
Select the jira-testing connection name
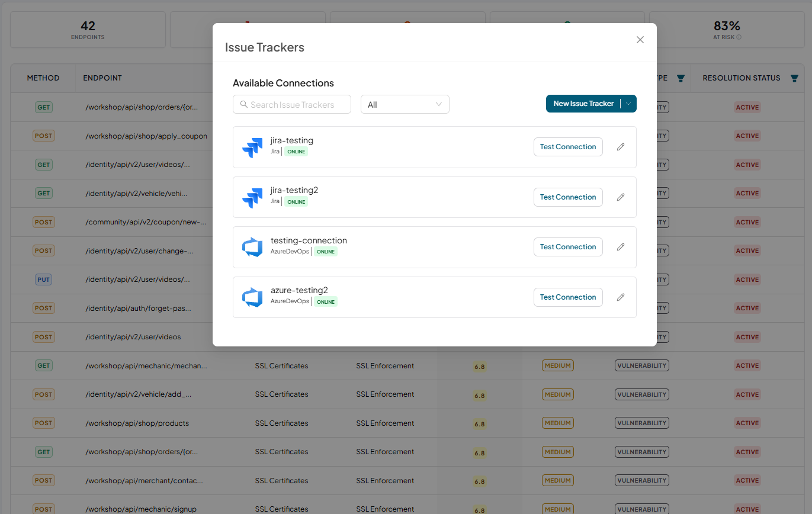(x=292, y=140)
